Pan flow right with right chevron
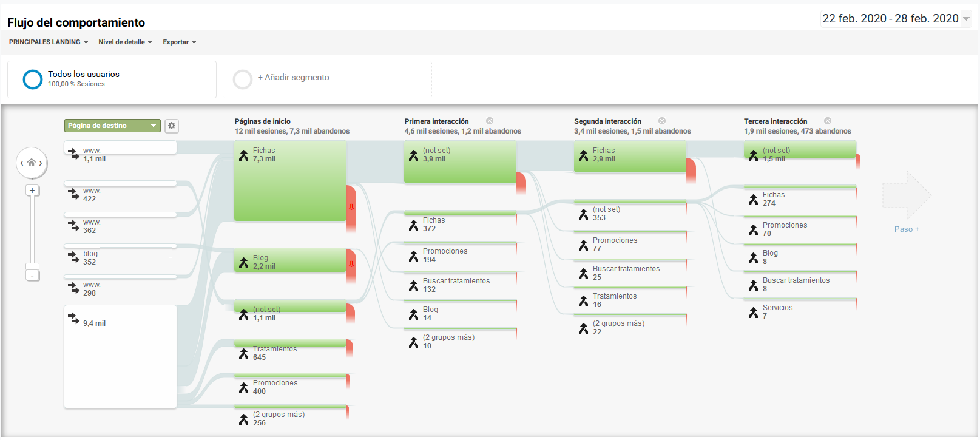This screenshot has height=440, width=980. pyautogui.click(x=41, y=163)
